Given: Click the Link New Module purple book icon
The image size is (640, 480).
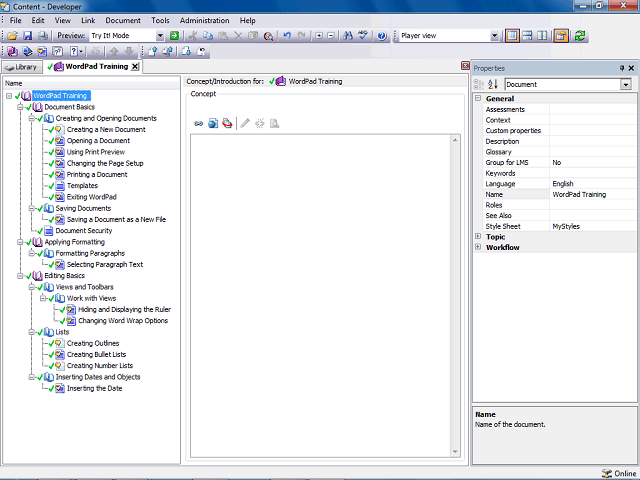Looking at the screenshot, I should pos(12,51).
